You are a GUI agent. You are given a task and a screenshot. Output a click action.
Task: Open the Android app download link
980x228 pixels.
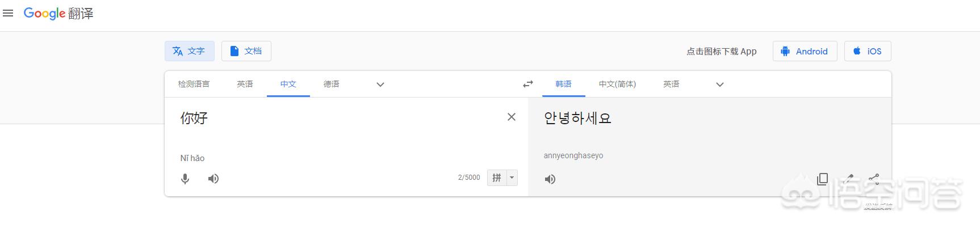point(805,51)
